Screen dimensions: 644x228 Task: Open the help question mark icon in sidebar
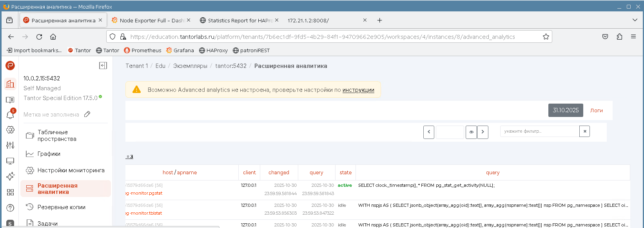(x=10, y=208)
